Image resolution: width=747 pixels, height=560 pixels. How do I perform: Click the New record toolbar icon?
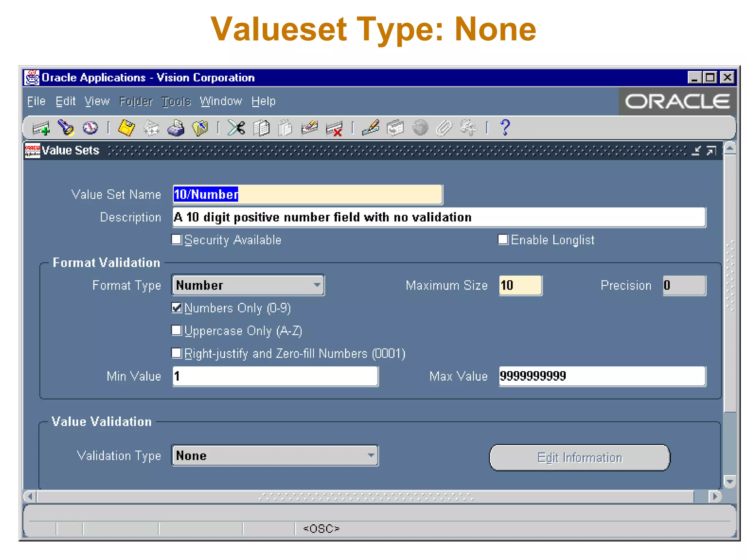41,128
